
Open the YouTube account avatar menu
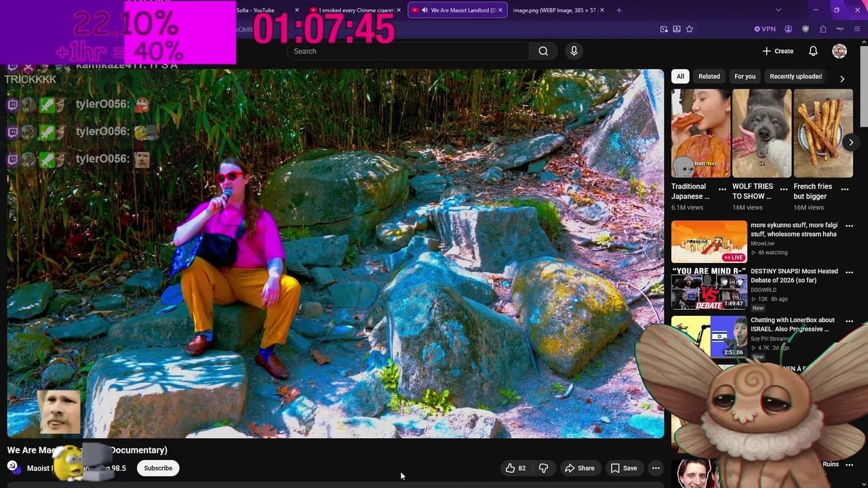click(x=840, y=51)
